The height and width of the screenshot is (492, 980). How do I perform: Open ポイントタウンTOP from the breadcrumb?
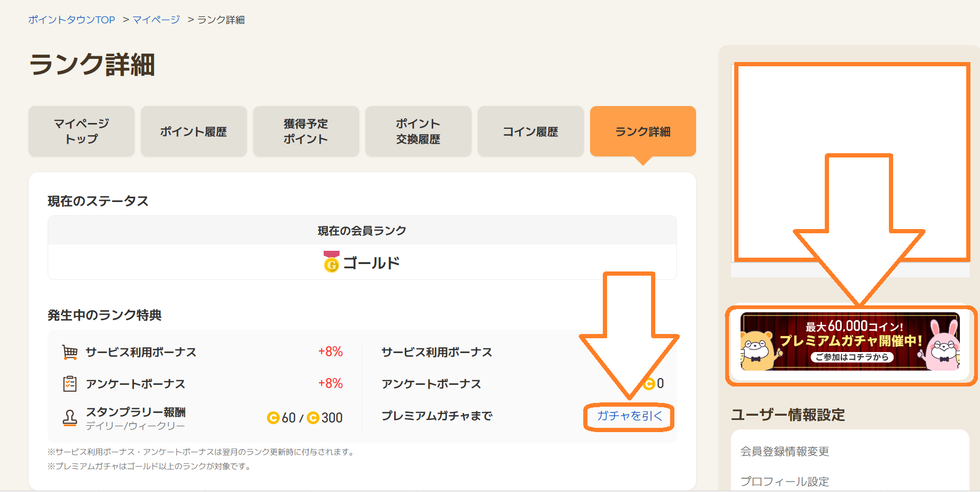coord(71,20)
